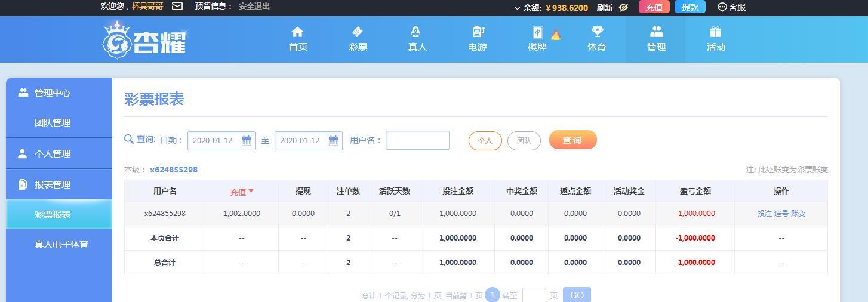
Task: Open 账变 link in x624855298 row
Action: [x=798, y=213]
